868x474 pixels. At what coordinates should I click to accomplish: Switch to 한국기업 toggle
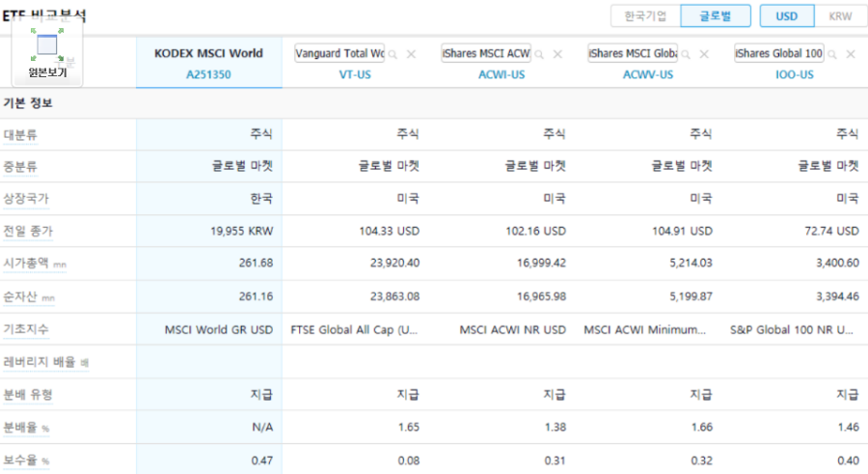click(x=645, y=16)
